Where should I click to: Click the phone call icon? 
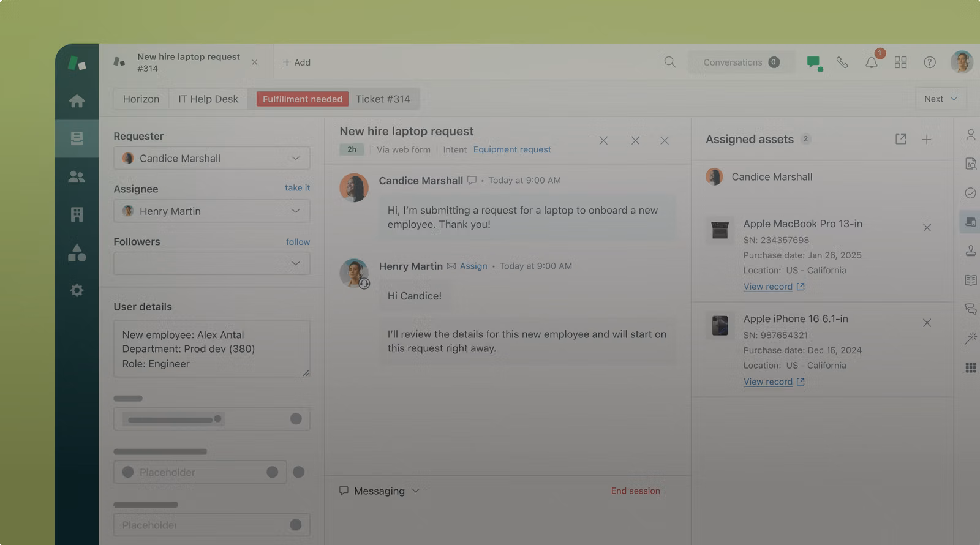pyautogui.click(x=842, y=62)
